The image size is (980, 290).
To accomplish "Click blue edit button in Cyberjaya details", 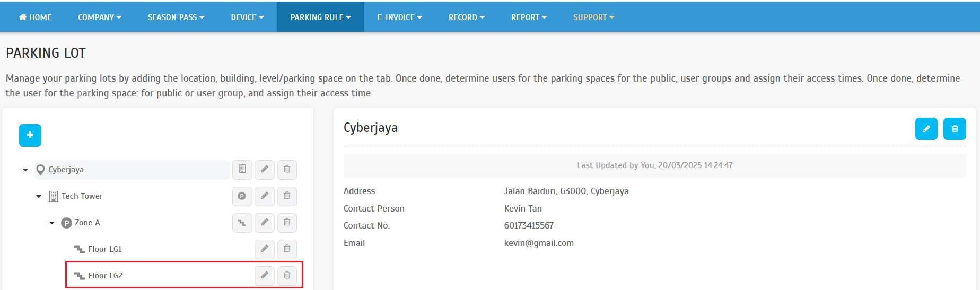I will click(x=926, y=129).
